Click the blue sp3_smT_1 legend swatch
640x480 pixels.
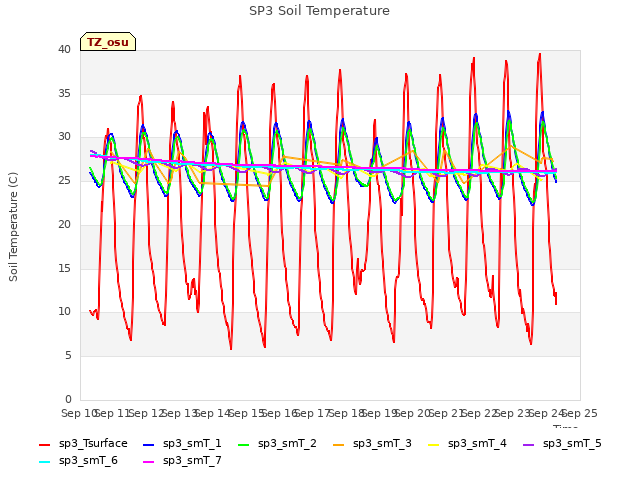coord(149,444)
